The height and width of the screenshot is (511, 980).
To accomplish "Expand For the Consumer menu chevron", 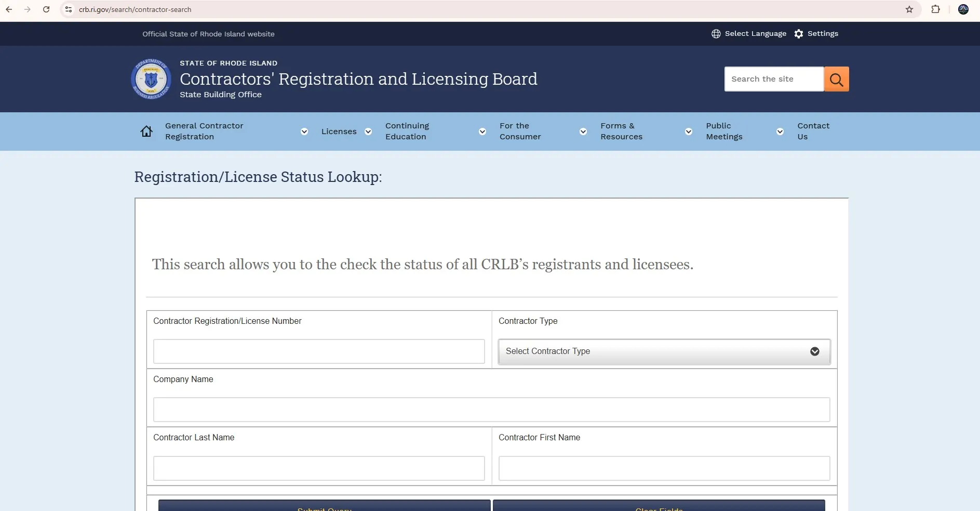I will 583,132.
